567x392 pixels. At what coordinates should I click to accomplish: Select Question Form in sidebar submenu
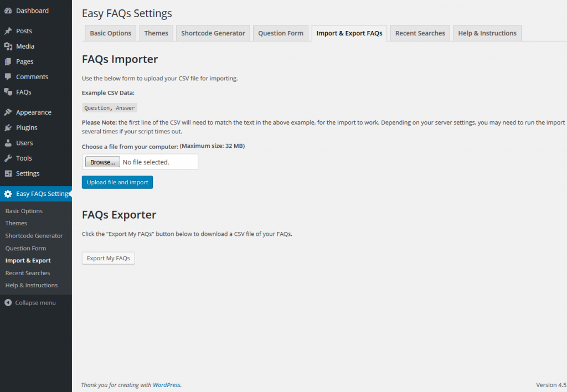[x=25, y=248]
